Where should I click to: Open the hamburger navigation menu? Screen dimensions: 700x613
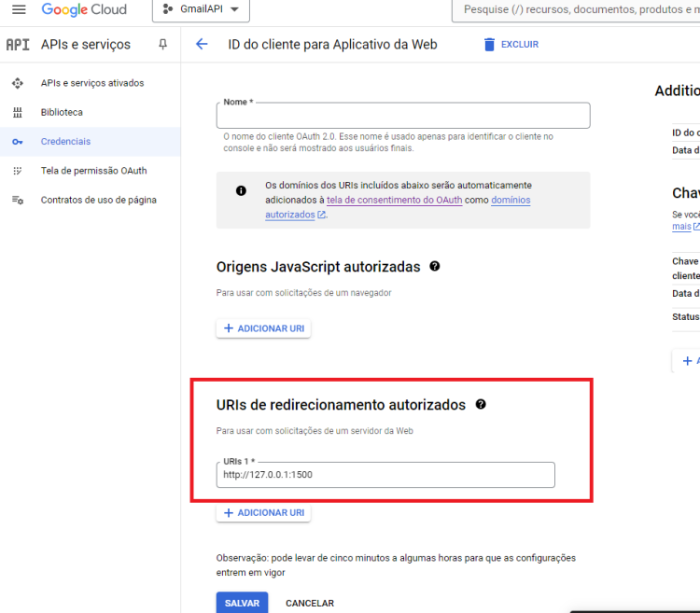19,9
